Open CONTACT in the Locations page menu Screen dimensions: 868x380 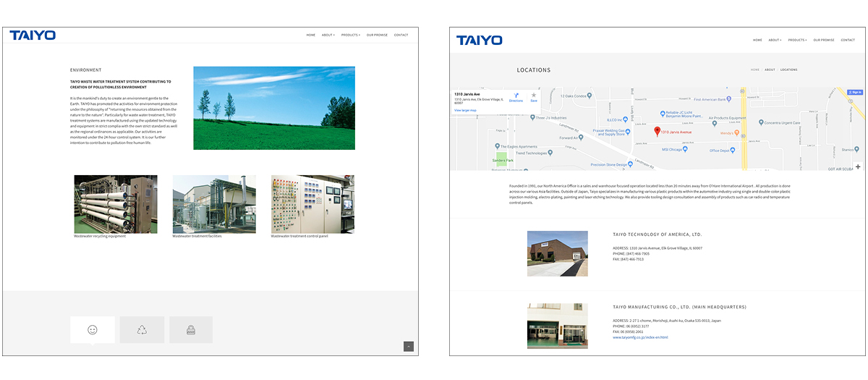tap(848, 40)
